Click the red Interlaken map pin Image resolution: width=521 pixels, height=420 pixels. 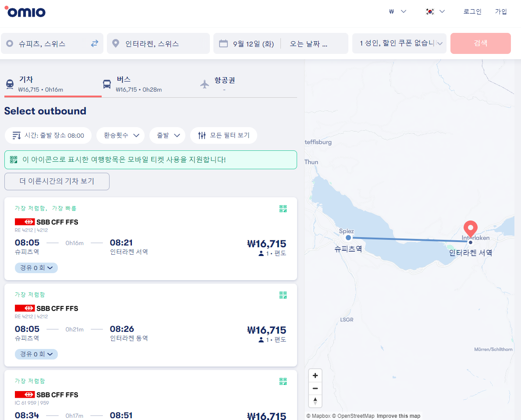[x=471, y=229]
